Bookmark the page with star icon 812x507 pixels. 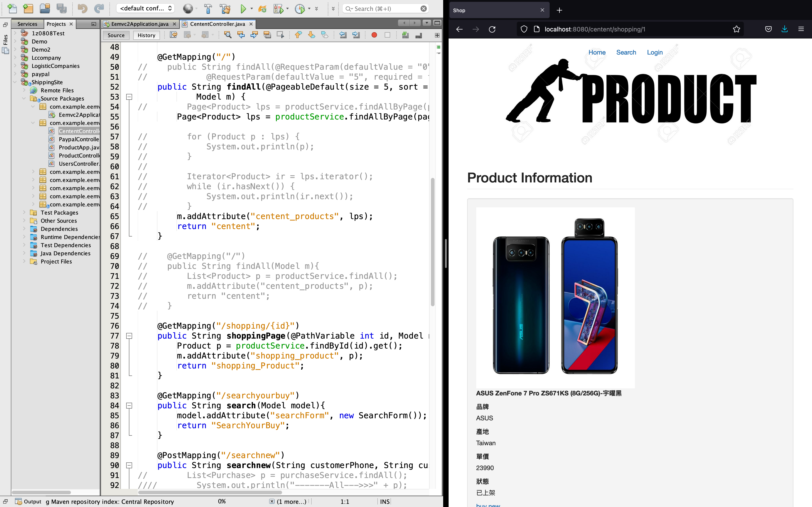point(737,29)
